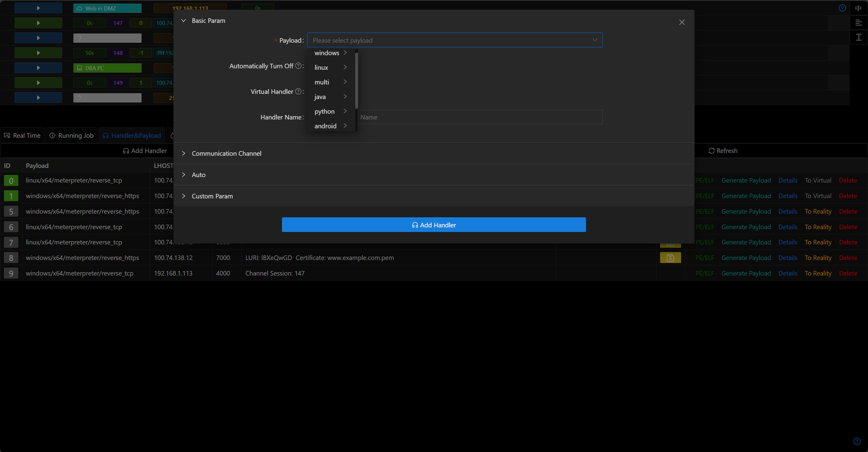Click the vertical resize icon in right sidebar
Image resolution: width=868 pixels, height=452 pixels.
click(859, 37)
